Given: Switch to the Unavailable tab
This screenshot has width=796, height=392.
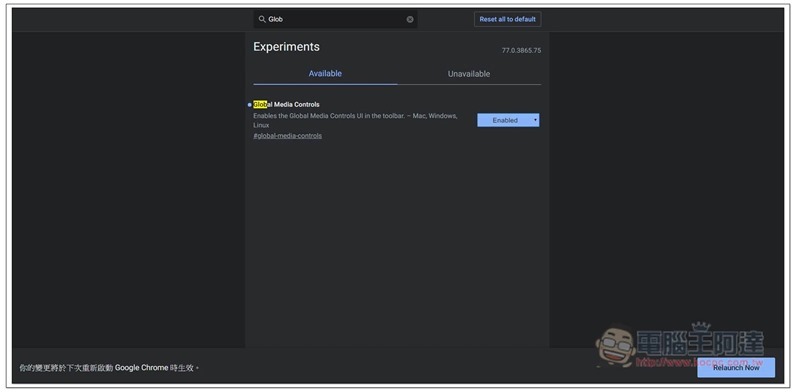Looking at the screenshot, I should click(469, 74).
